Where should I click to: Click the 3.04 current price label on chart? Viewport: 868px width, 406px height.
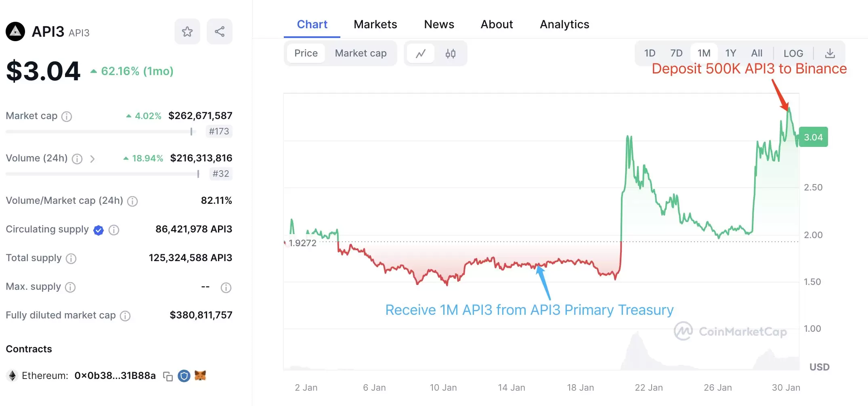click(813, 137)
